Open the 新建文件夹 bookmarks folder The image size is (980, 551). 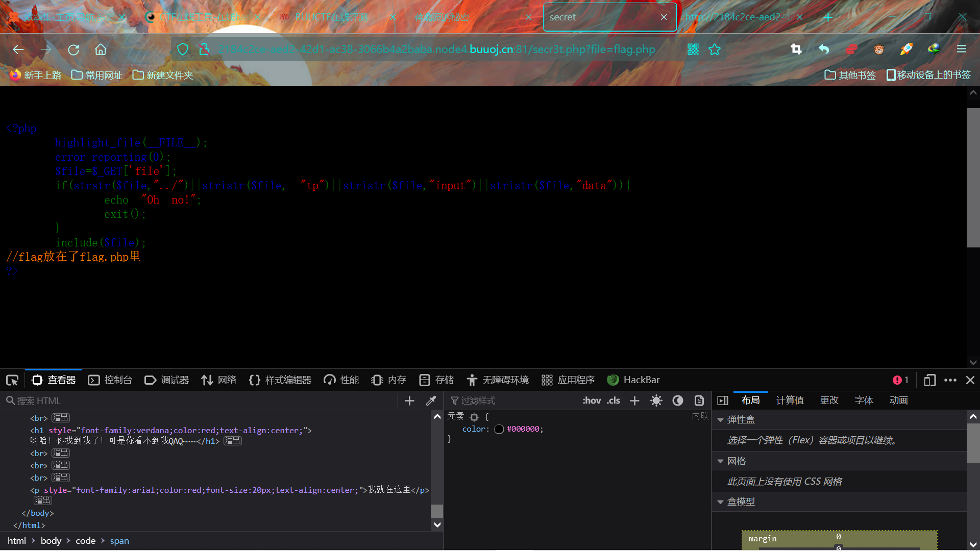pyautogui.click(x=162, y=76)
